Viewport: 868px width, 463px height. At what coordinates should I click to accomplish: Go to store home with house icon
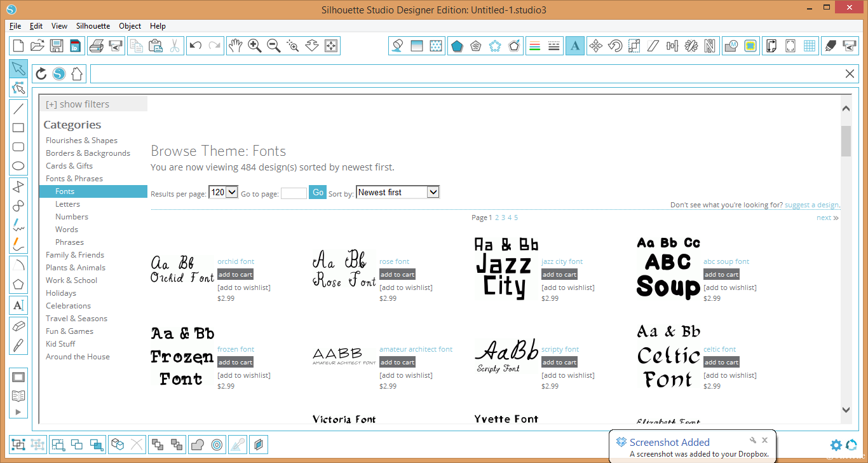pyautogui.click(x=77, y=74)
